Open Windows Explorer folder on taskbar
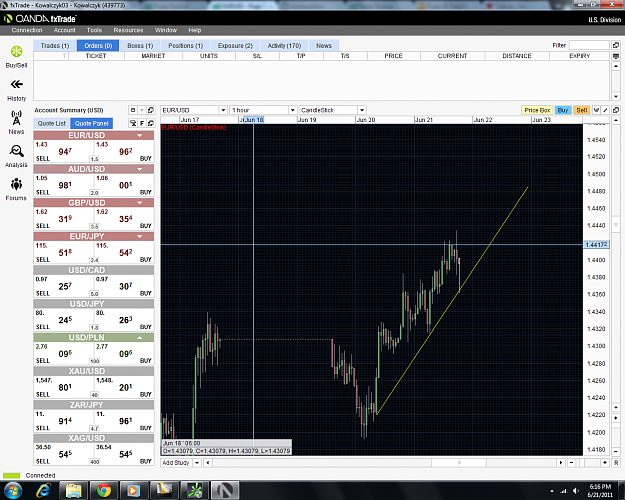Screen dimensions: 625x500 pos(73,490)
